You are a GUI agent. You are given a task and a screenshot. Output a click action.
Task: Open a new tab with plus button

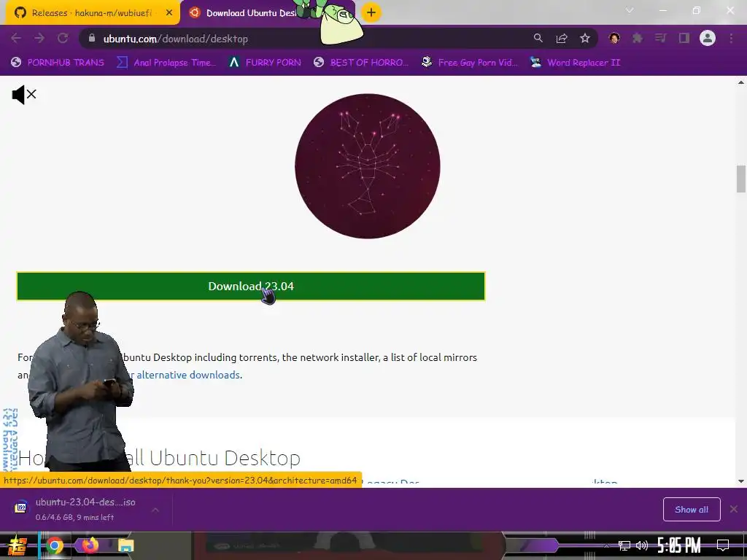tap(371, 12)
